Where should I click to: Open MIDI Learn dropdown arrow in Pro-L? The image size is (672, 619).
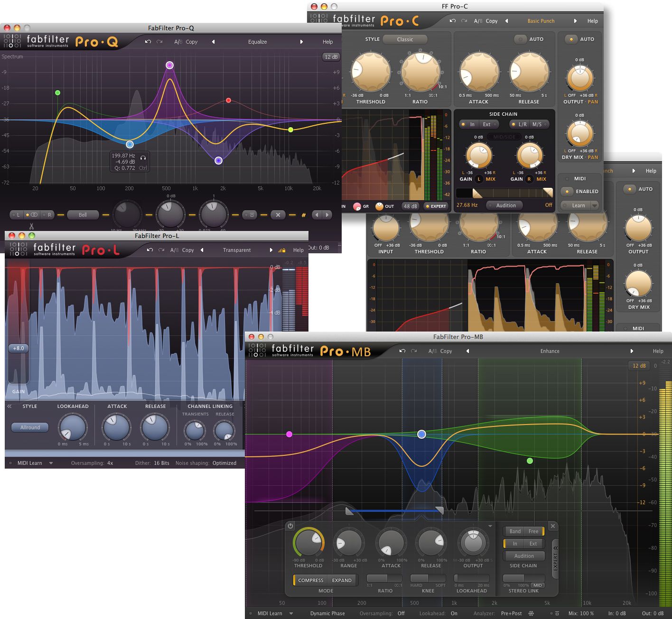tap(51, 463)
